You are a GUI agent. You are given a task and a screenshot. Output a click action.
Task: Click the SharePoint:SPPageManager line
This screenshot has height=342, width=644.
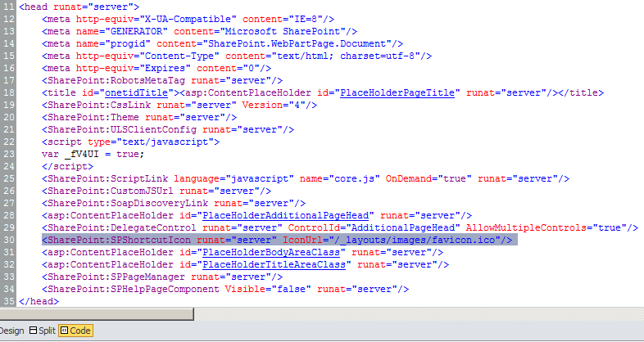tap(162, 277)
